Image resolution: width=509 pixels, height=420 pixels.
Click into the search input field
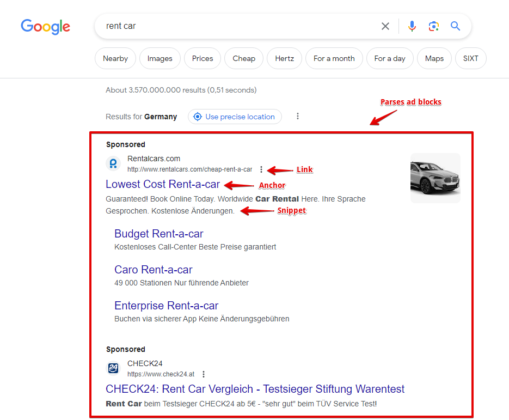click(234, 26)
